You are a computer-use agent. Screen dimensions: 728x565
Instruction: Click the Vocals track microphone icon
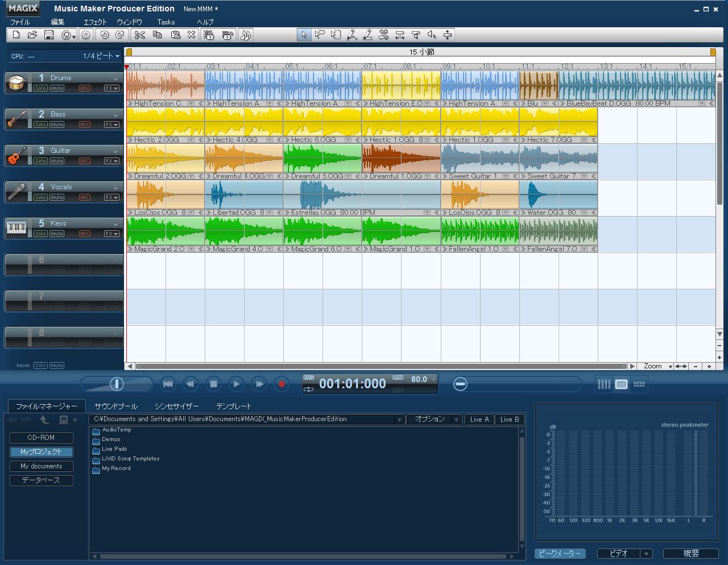click(16, 192)
